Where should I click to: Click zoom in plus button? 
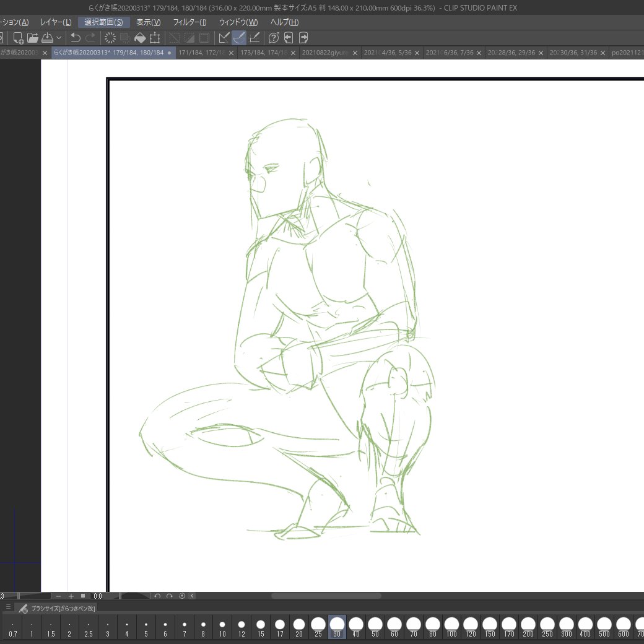pyautogui.click(x=71, y=596)
